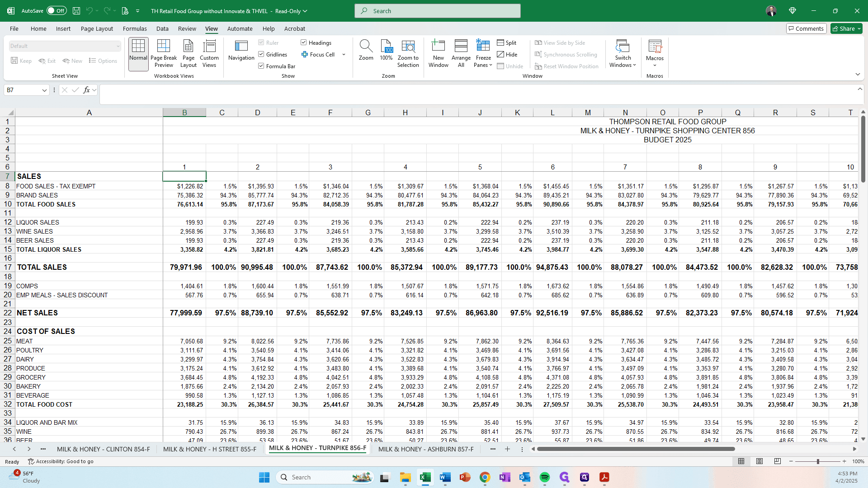Open Page Break Preview view
The width and height of the screenshot is (868, 488).
[164, 54]
